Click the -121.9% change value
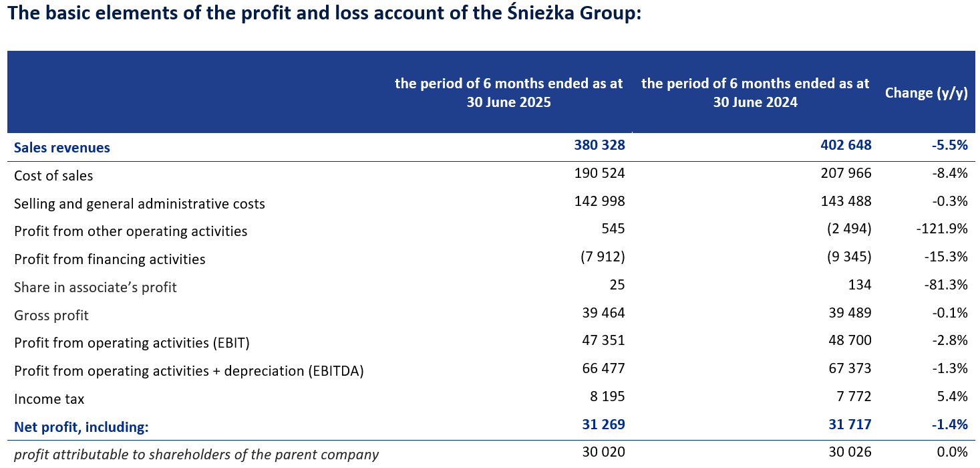Screen dimensions: 980x468 [x=943, y=230]
